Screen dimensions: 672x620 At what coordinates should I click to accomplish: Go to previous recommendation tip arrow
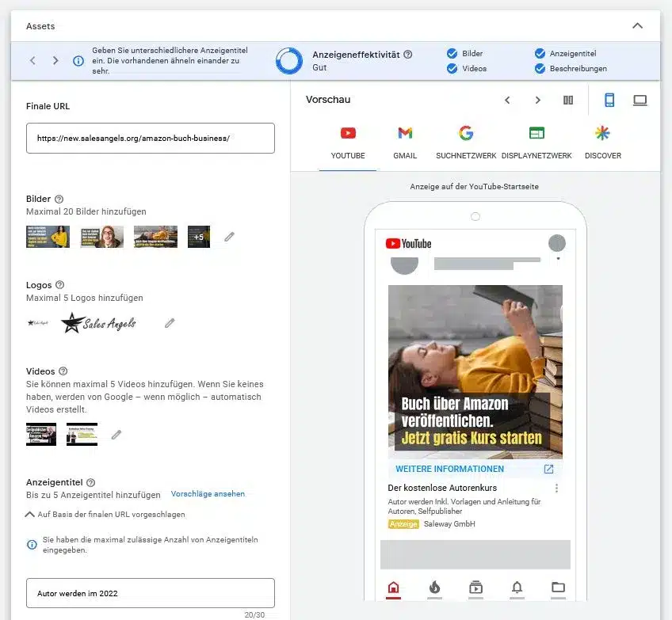pos(32,60)
